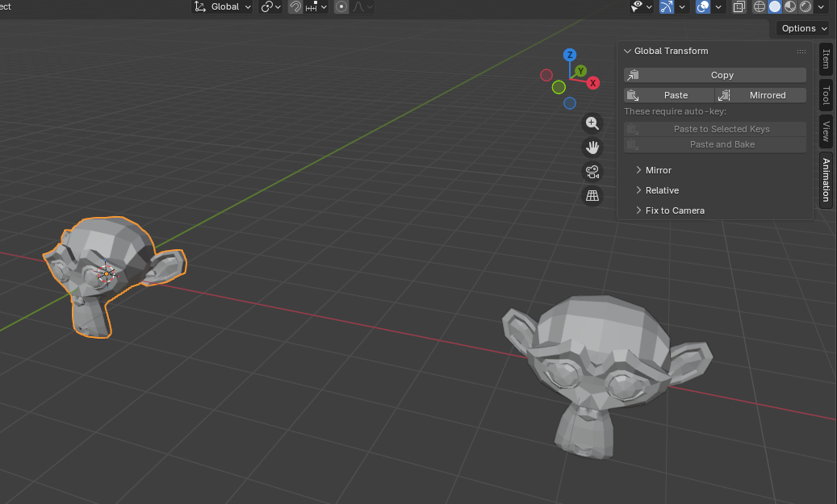Image resolution: width=837 pixels, height=504 pixels.
Task: Click the Y axis on navigation gizmo
Action: click(x=581, y=70)
